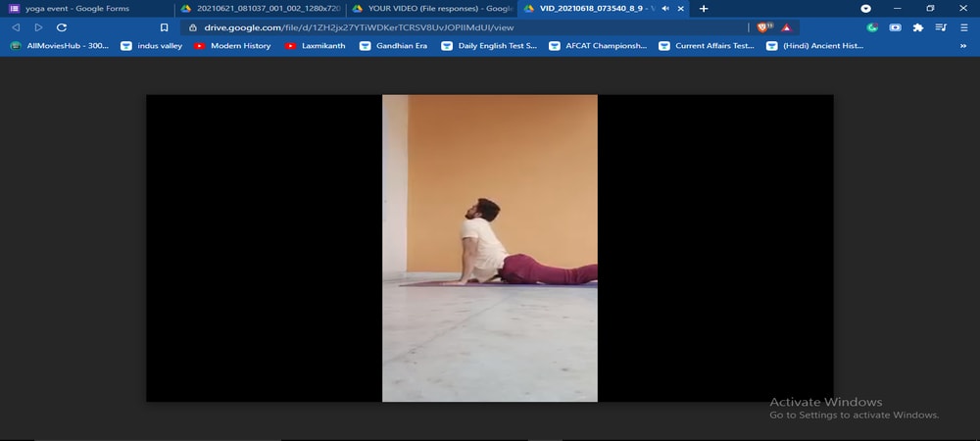
Task: Mute audio on the VID_20210618 tab
Action: coord(665,9)
